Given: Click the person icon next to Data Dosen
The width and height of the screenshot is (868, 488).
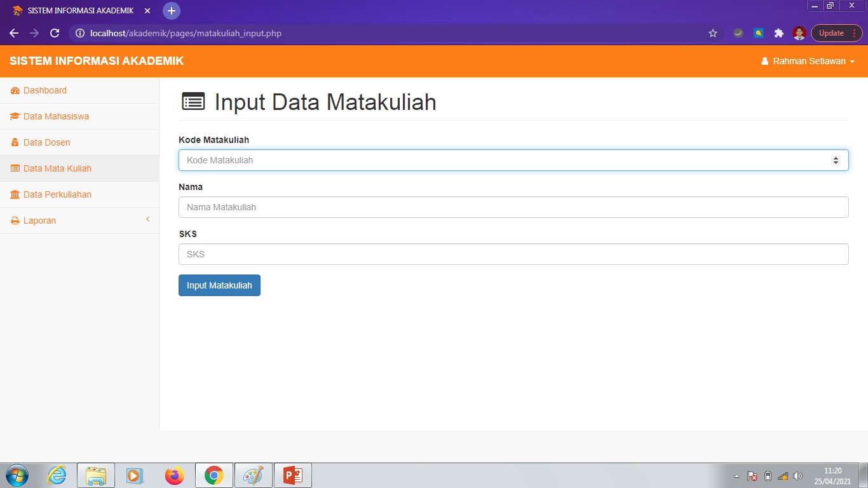Looking at the screenshot, I should pos(14,142).
